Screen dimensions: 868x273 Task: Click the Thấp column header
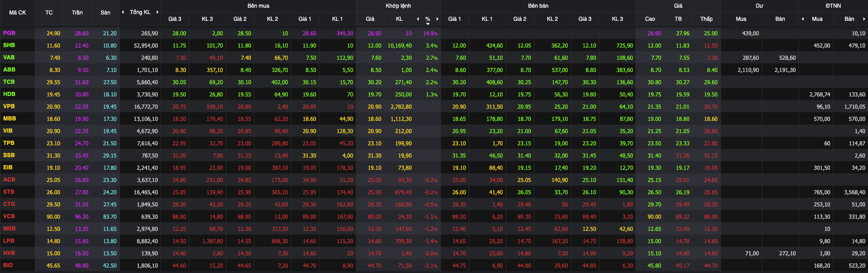[x=707, y=19]
